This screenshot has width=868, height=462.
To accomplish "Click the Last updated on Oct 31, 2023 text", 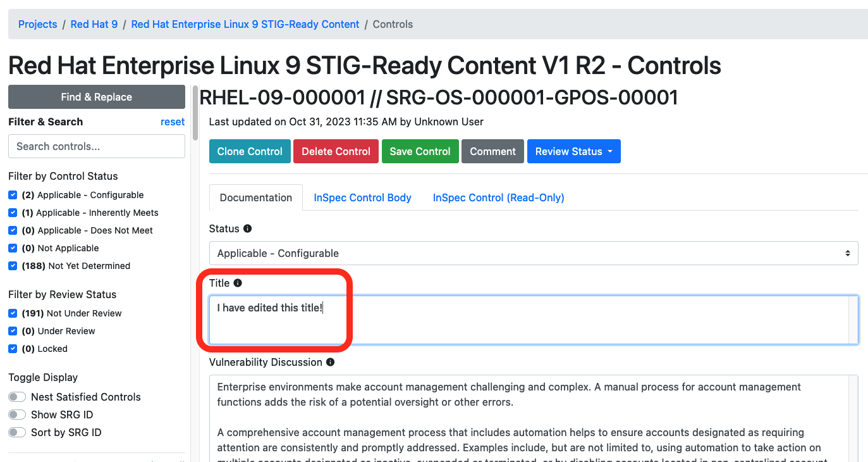I will coord(346,122).
